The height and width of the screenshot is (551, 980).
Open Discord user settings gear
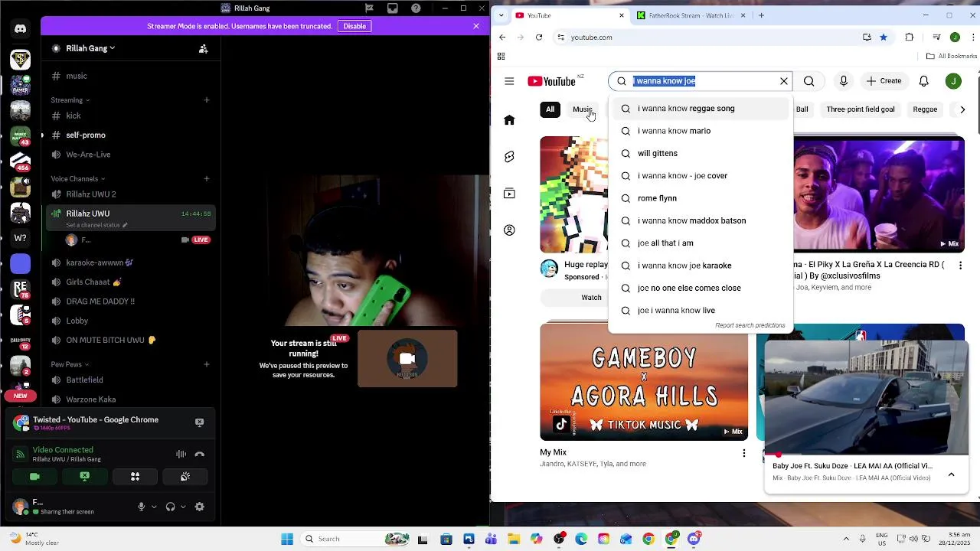click(199, 507)
